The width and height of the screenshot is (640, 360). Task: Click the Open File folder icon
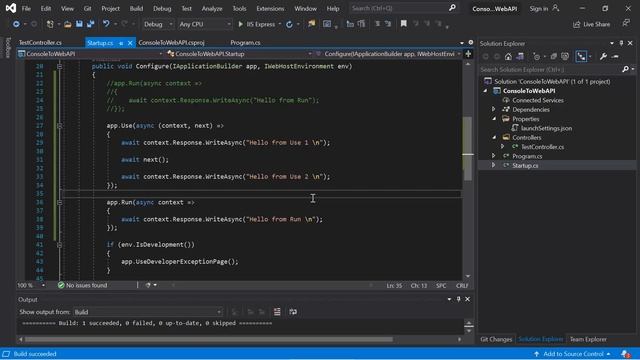(68, 24)
